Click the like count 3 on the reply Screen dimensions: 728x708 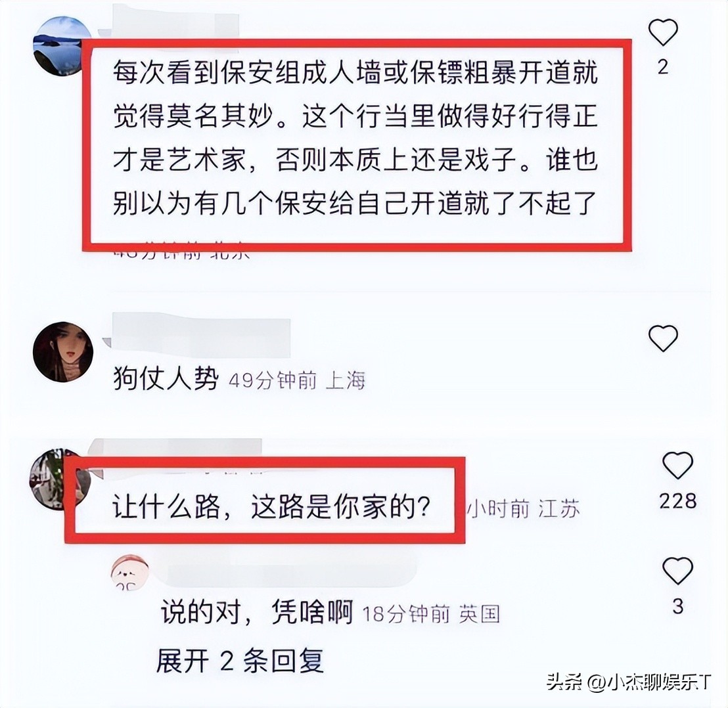tap(678, 606)
